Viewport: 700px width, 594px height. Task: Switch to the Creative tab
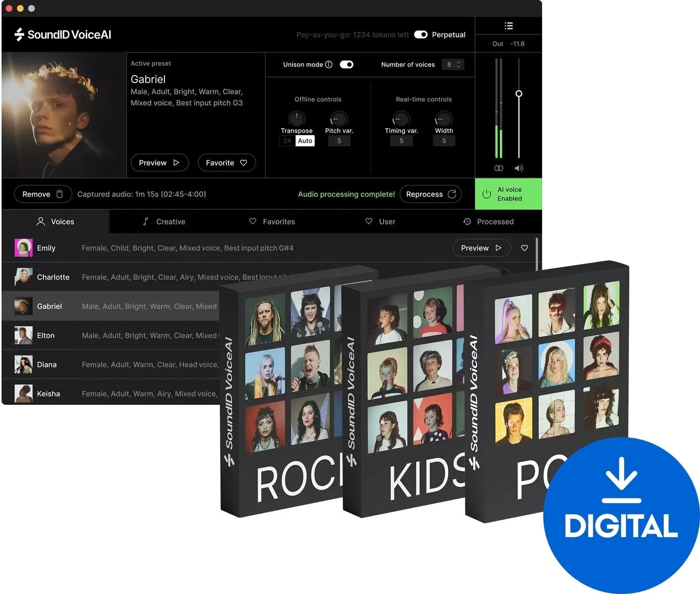(164, 222)
